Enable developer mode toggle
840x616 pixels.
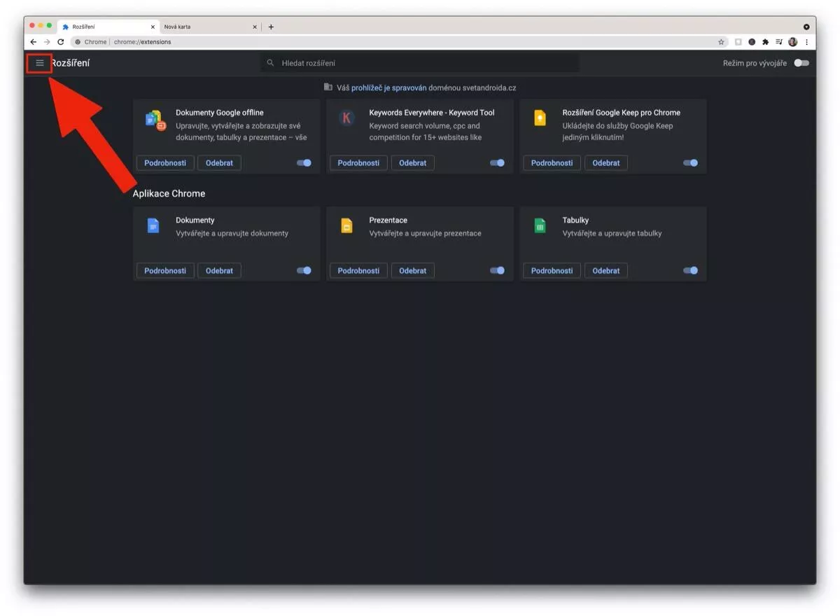coord(801,63)
